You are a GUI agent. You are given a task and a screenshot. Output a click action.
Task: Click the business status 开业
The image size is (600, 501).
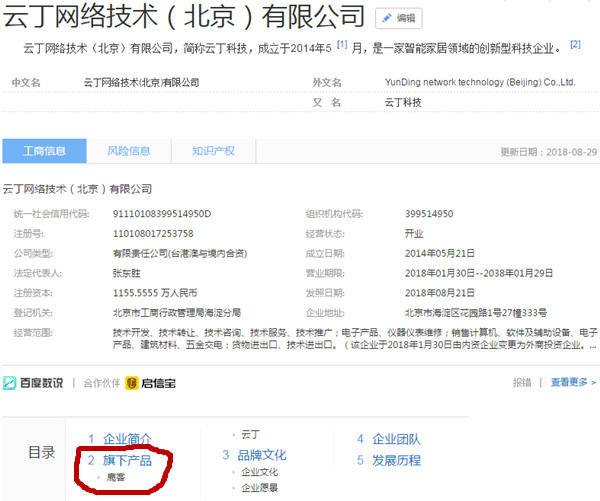pyautogui.click(x=414, y=233)
